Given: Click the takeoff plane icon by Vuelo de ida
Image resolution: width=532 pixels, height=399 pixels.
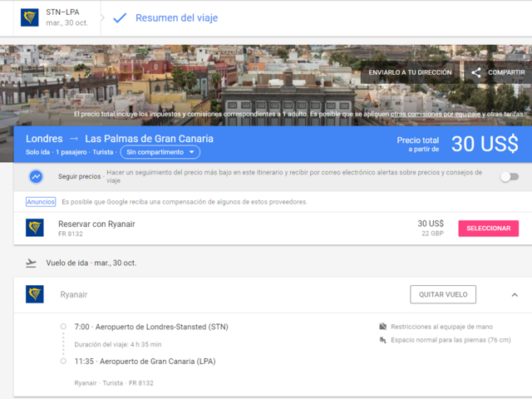Looking at the screenshot, I should (31, 263).
